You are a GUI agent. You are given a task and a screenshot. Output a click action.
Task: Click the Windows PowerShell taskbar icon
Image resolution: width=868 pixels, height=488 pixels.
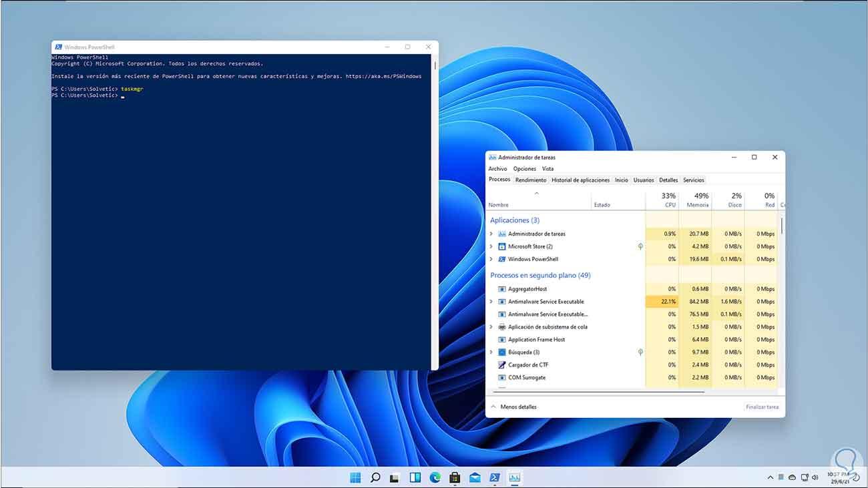495,477
